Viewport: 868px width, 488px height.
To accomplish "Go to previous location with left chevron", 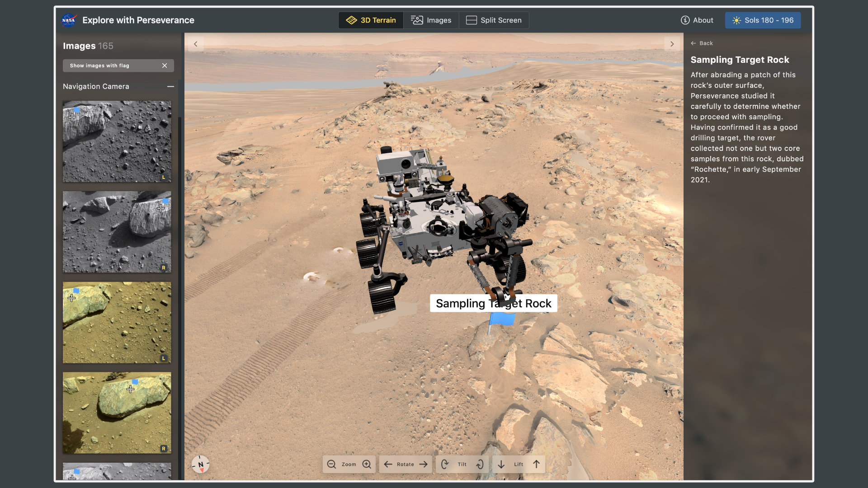I will pos(195,44).
